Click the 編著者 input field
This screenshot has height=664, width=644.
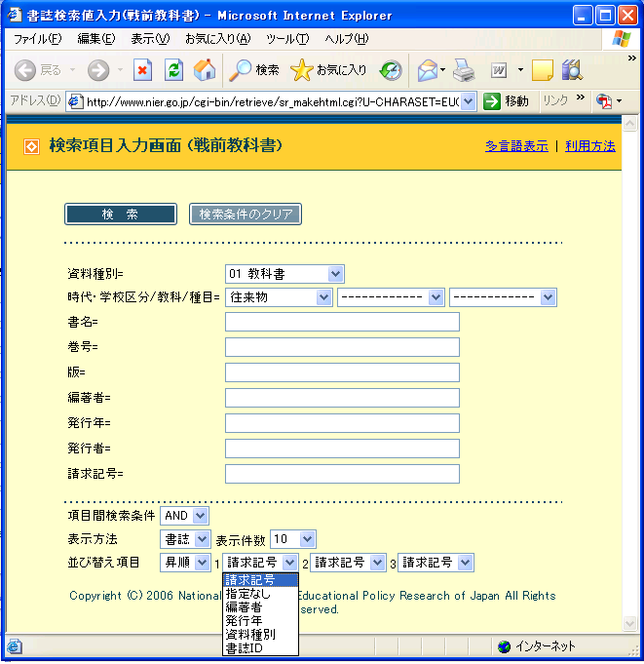pos(342,398)
